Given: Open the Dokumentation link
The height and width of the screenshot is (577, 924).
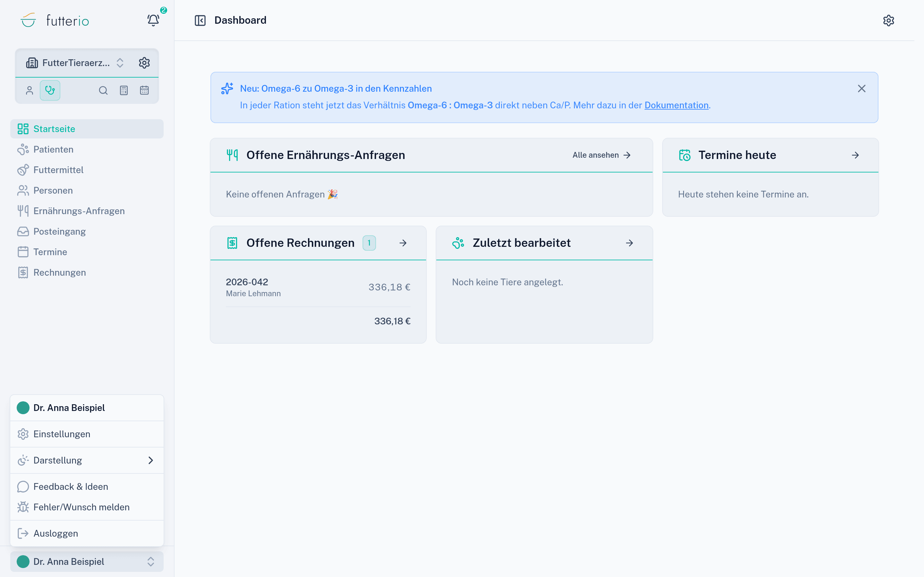Looking at the screenshot, I should [x=676, y=105].
